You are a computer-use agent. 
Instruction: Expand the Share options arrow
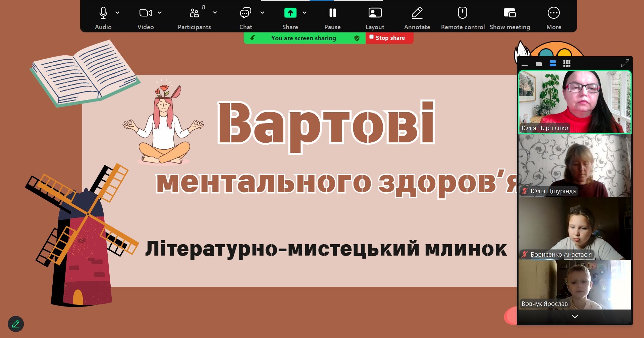click(x=305, y=13)
